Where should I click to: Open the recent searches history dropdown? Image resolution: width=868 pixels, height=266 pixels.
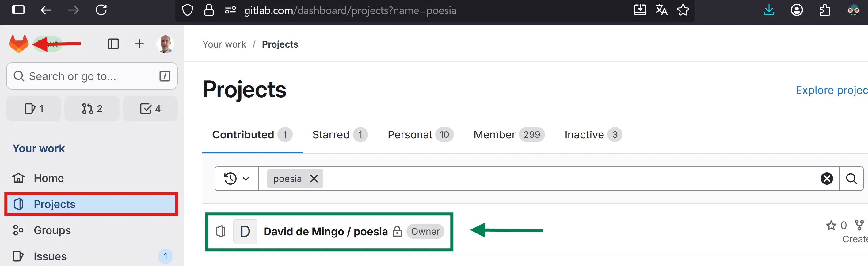click(x=237, y=179)
